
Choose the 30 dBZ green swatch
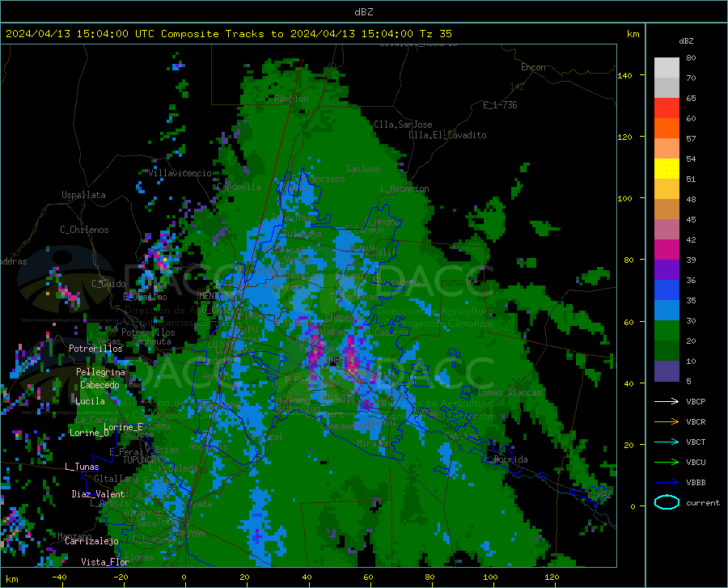[667, 331]
